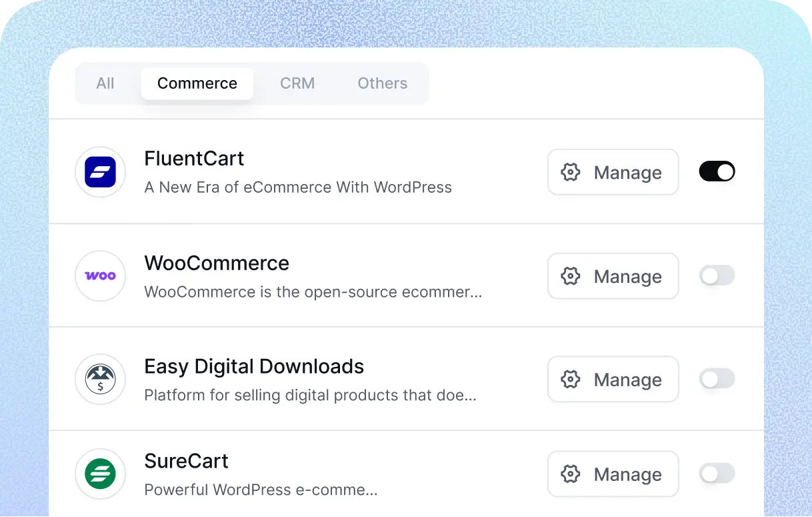Enable the Easy Digital Downloads toggle
The width and height of the screenshot is (812, 517).
pos(717,379)
